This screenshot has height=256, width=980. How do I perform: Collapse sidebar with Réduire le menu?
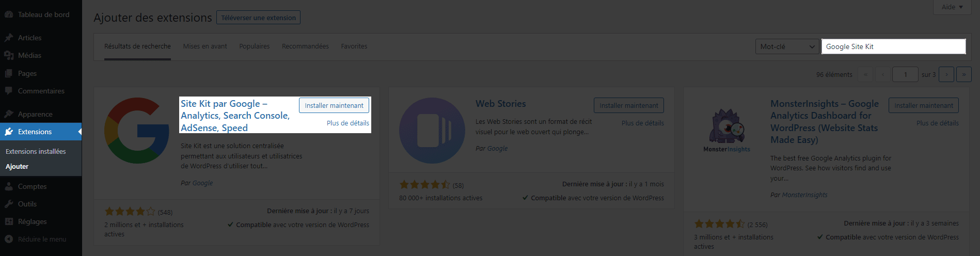point(35,239)
